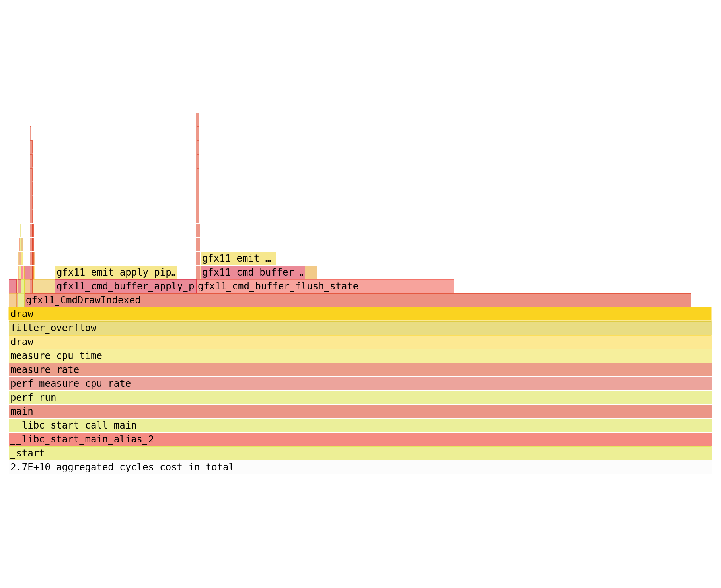The width and height of the screenshot is (721, 588).
Task: Click the aggregated cycles cost total text
Action: point(122,467)
